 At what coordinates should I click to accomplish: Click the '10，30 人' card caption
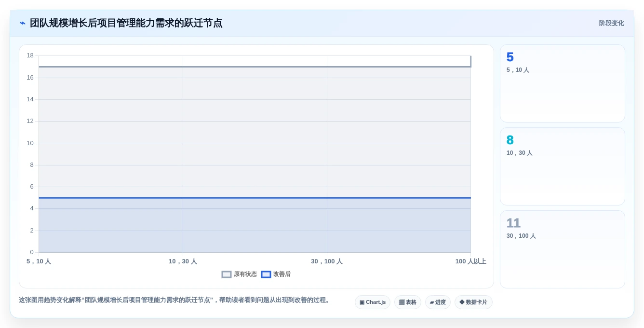(520, 153)
